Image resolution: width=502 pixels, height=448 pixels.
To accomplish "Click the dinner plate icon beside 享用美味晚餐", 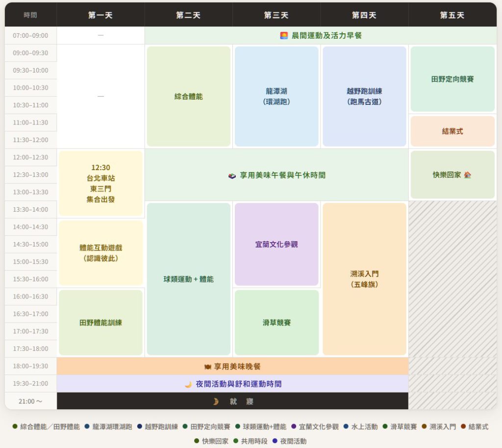I will pyautogui.click(x=207, y=367).
